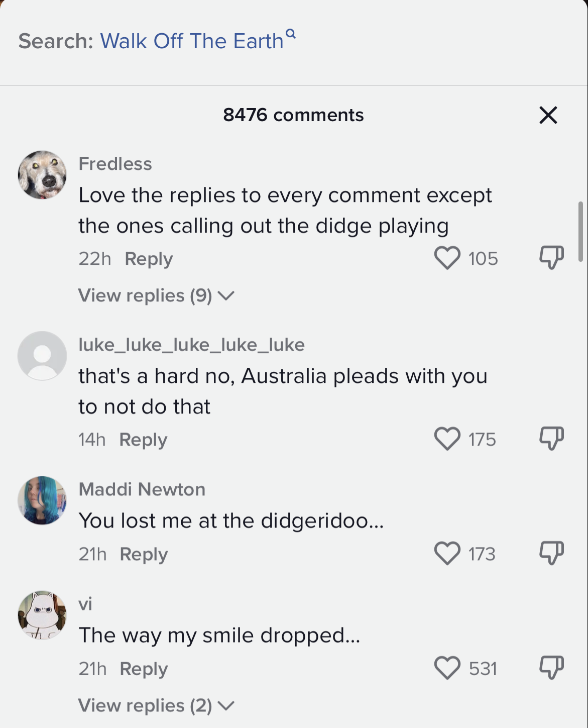Like Fredless's comment with the heart icon
Screen dimensions: 588x728
(447, 258)
